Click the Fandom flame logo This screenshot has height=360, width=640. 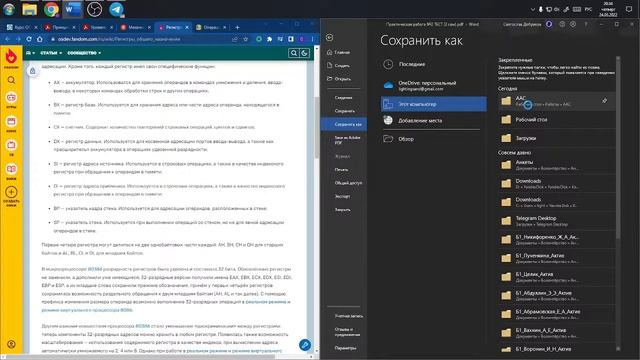11,57
